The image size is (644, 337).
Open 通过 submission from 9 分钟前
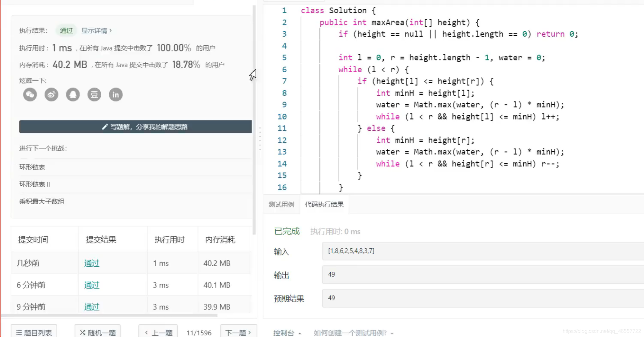pyautogui.click(x=92, y=307)
